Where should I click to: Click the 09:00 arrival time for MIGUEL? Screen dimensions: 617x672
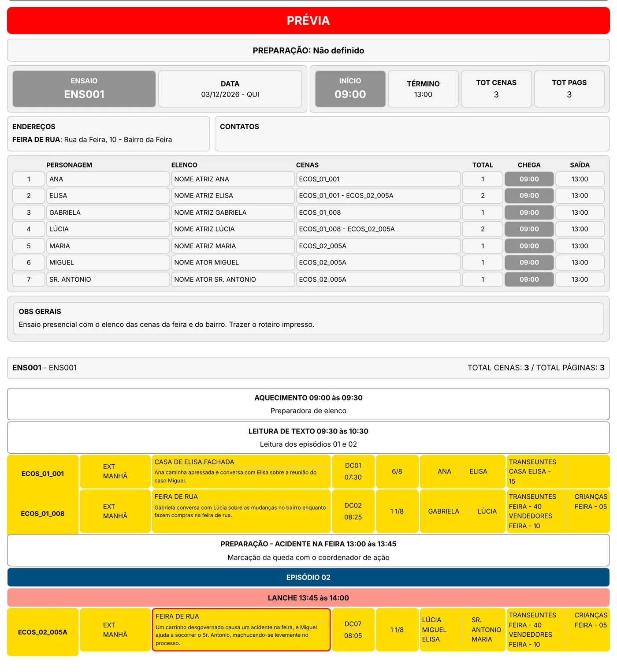(529, 262)
